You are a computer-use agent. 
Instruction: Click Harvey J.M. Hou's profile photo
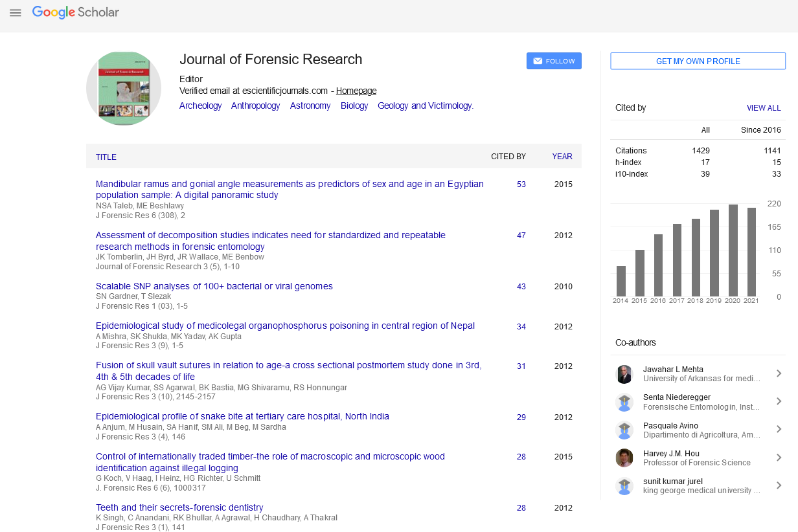(x=624, y=458)
